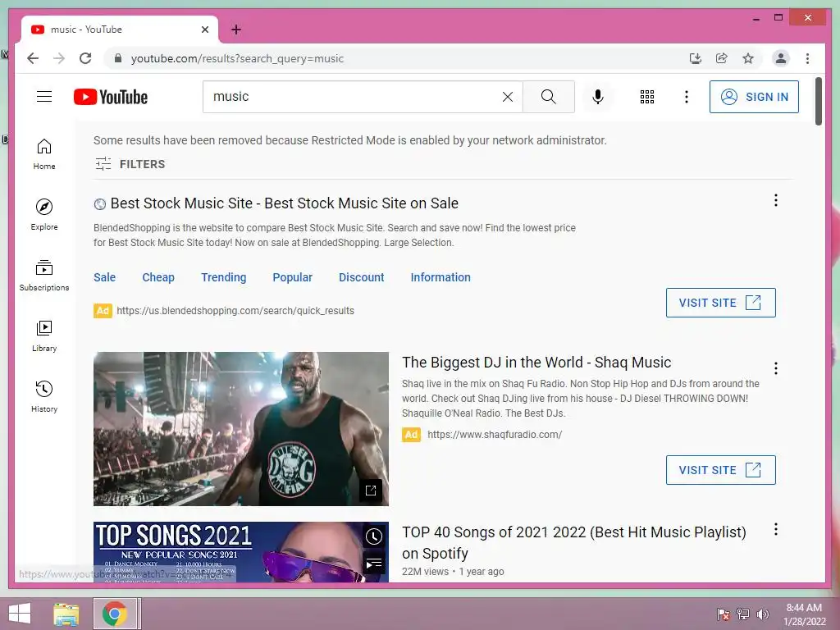Viewport: 840px width, 630px height.
Task: View site info via padlock icon
Action: tap(118, 58)
